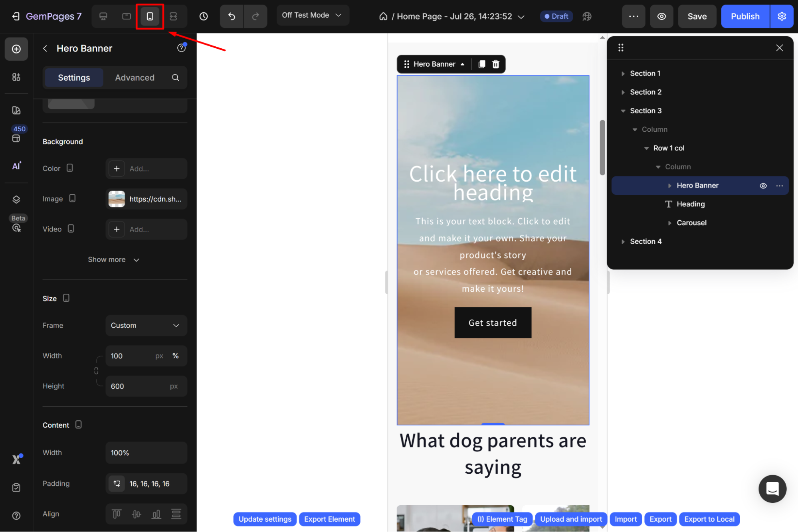This screenshot has width=798, height=532.
Task: Switch to desktop device view
Action: 103,16
